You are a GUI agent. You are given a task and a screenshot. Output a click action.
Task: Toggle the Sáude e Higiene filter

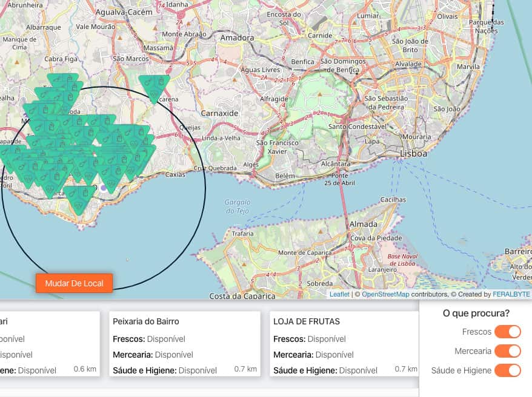point(507,370)
